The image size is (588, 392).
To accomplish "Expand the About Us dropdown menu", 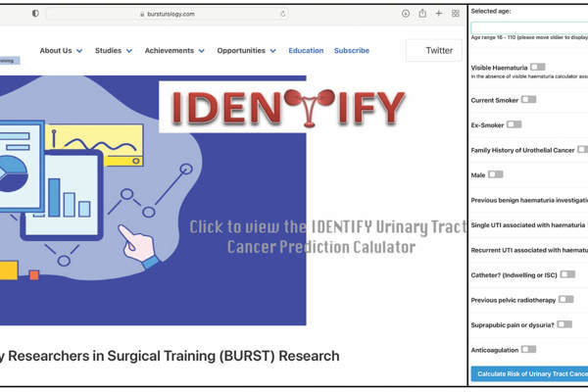I will [x=61, y=51].
